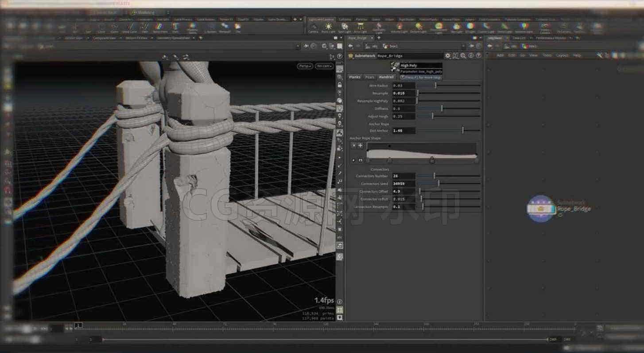
Task: Select the Point Light shelf tool
Action: pyautogui.click(x=328, y=27)
